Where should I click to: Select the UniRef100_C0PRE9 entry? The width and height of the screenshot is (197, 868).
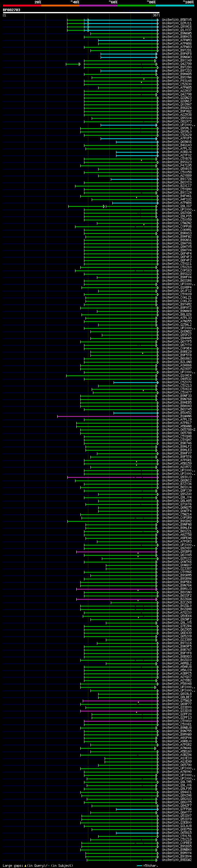click(x=177, y=843)
